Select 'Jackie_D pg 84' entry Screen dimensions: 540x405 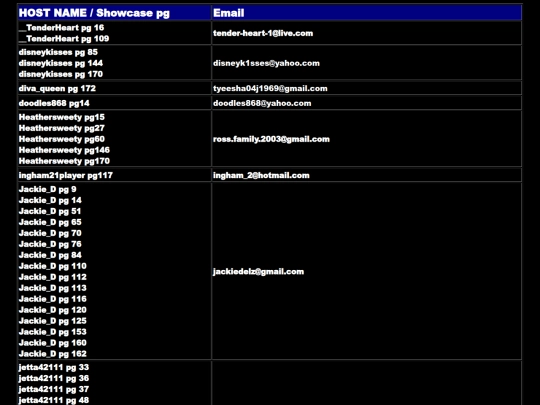coord(50,256)
